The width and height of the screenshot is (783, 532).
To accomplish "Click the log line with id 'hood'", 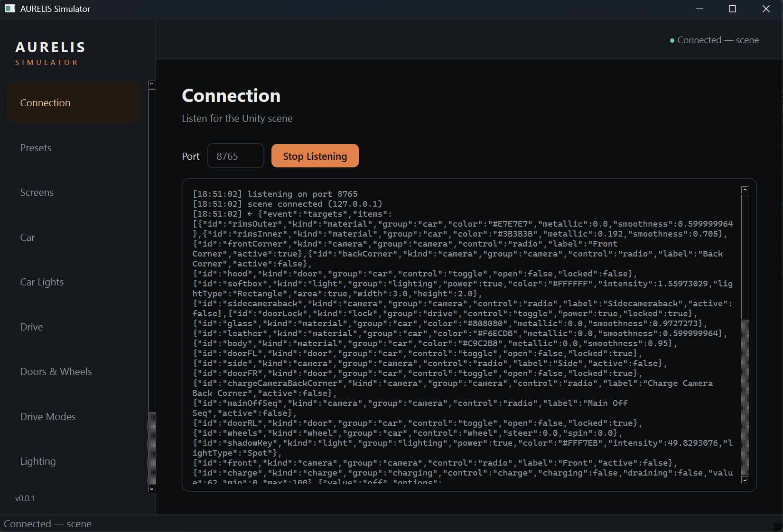I will (415, 274).
